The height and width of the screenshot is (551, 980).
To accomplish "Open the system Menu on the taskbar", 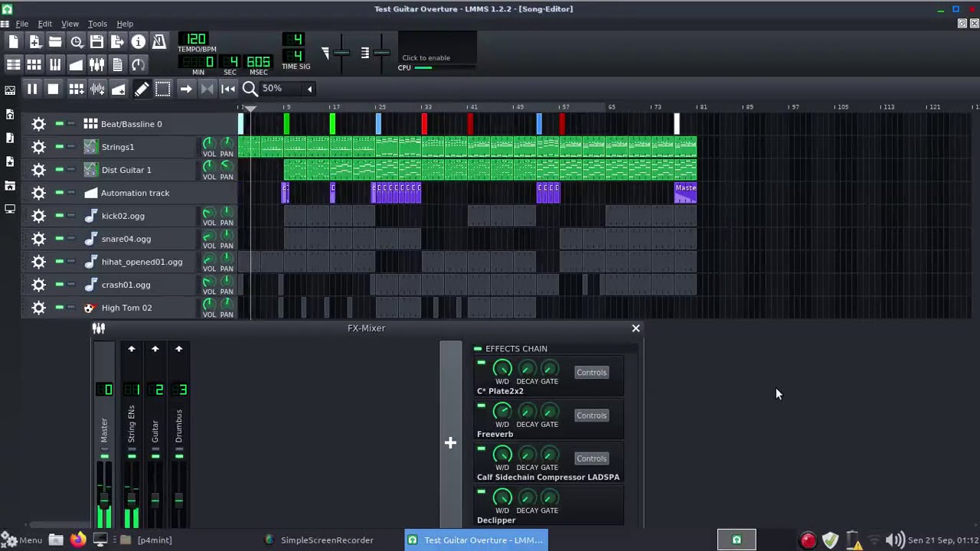I will tap(22, 540).
